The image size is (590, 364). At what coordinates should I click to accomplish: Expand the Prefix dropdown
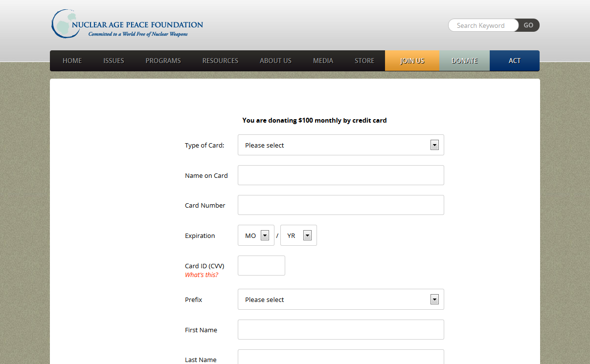[340, 300]
